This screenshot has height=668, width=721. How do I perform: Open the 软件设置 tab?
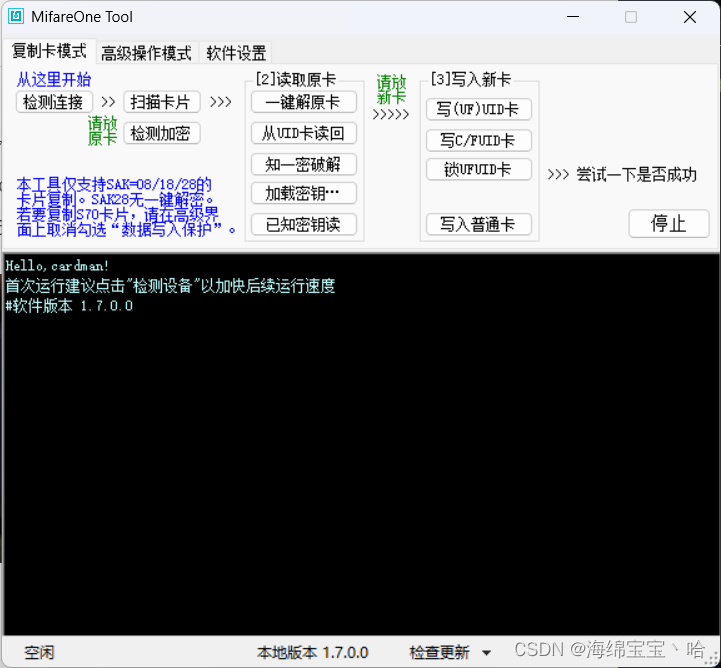(x=236, y=53)
